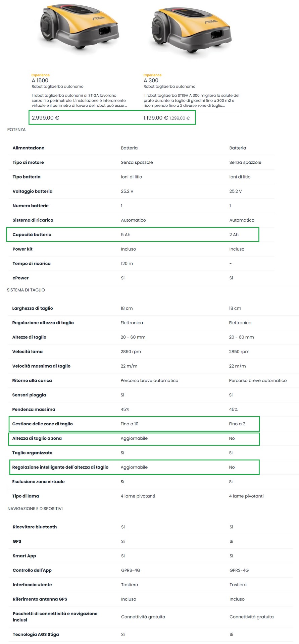Open the A 1500 product title

pyautogui.click(x=40, y=80)
